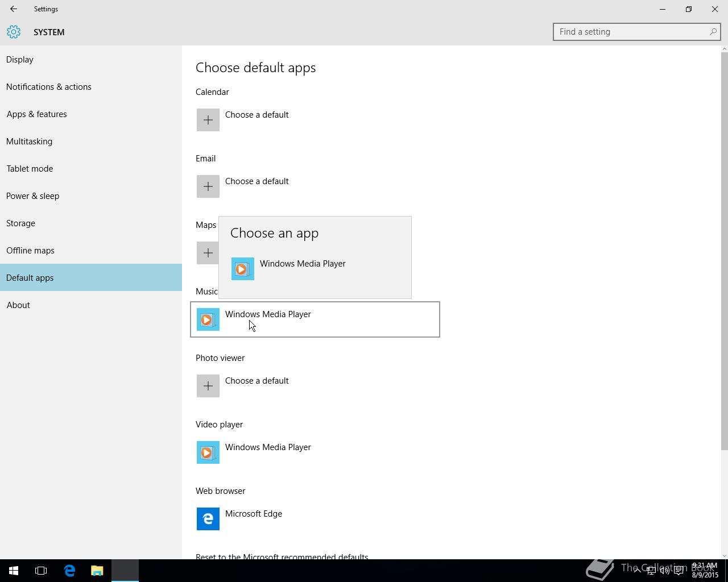Open Storage settings
728x582 pixels.
tap(91, 223)
